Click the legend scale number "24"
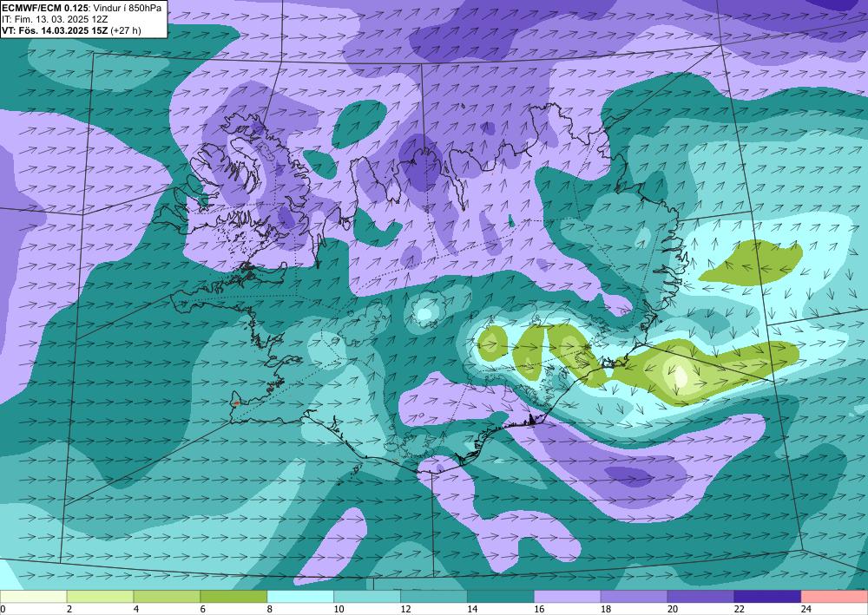 click(x=806, y=609)
